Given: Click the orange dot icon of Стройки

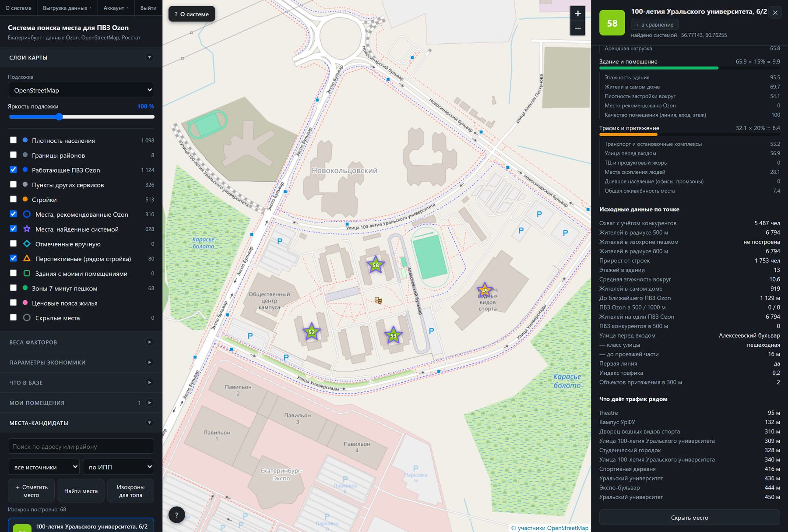Looking at the screenshot, I should coord(25,199).
